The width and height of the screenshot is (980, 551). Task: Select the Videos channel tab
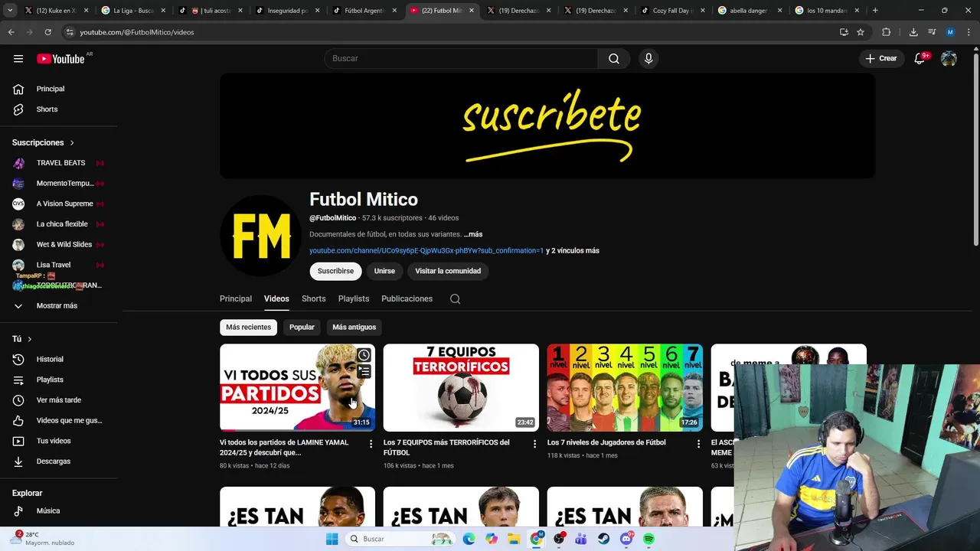pyautogui.click(x=276, y=299)
